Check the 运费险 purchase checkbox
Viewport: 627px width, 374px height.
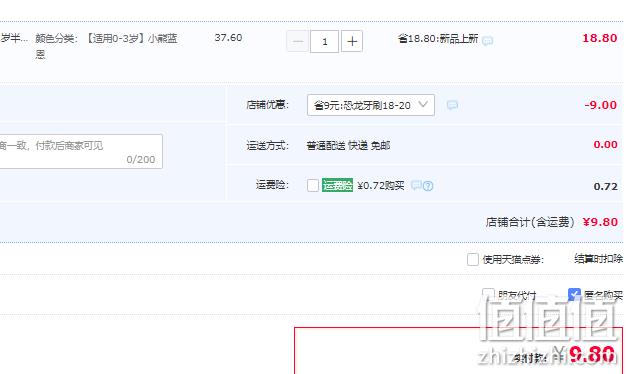[x=313, y=185]
